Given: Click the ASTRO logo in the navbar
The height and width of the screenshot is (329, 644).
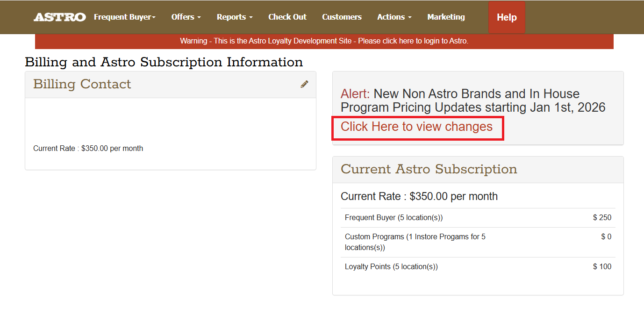Looking at the screenshot, I should (59, 17).
